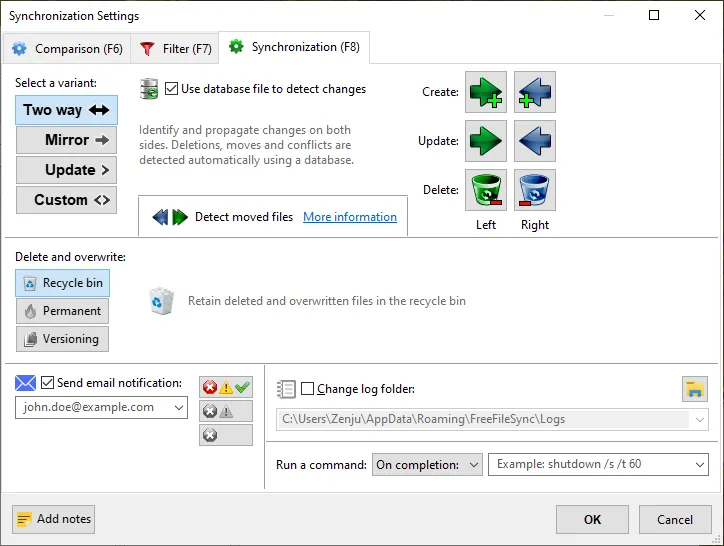
Task: Switch to the Comparison (F6) tab
Action: tap(67, 48)
